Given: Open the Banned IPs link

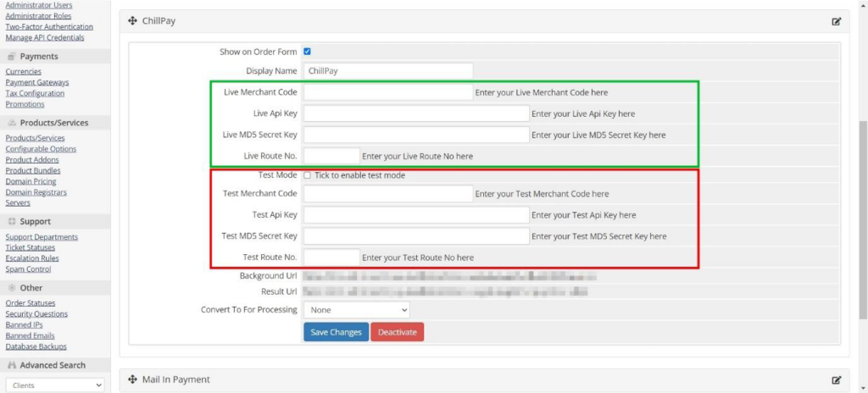Looking at the screenshot, I should 24,325.
